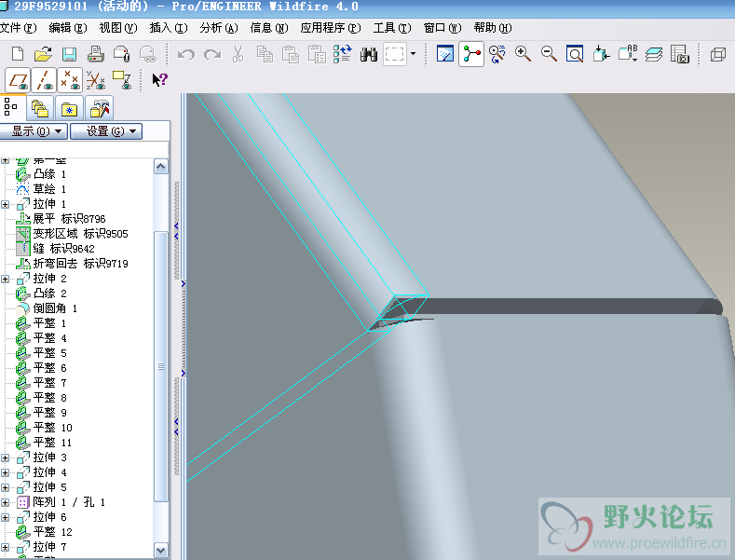Open the 工具(T) menu
This screenshot has width=735, height=560.
point(392,28)
